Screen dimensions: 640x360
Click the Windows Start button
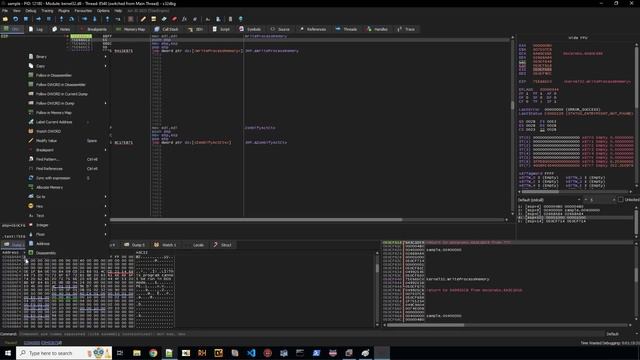pos(8,353)
